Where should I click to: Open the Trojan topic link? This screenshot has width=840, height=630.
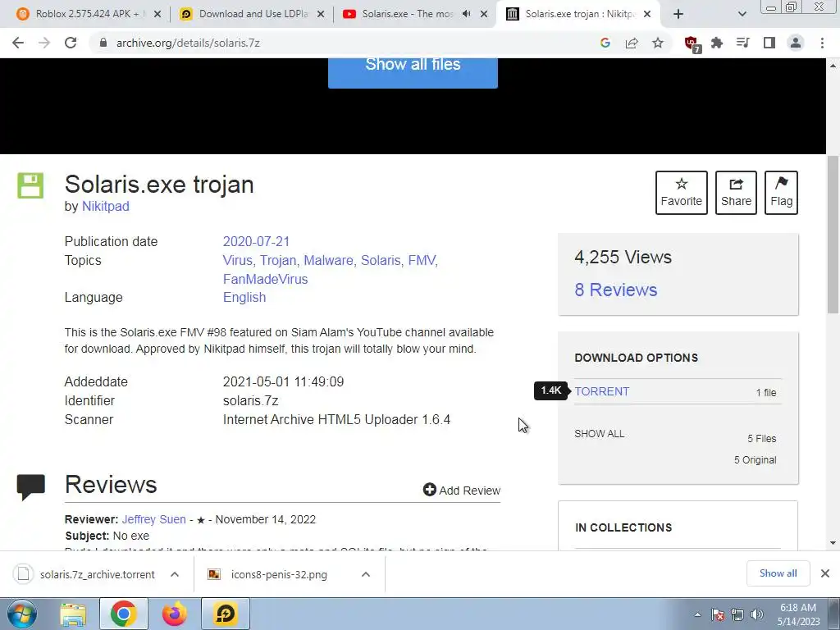pos(277,260)
